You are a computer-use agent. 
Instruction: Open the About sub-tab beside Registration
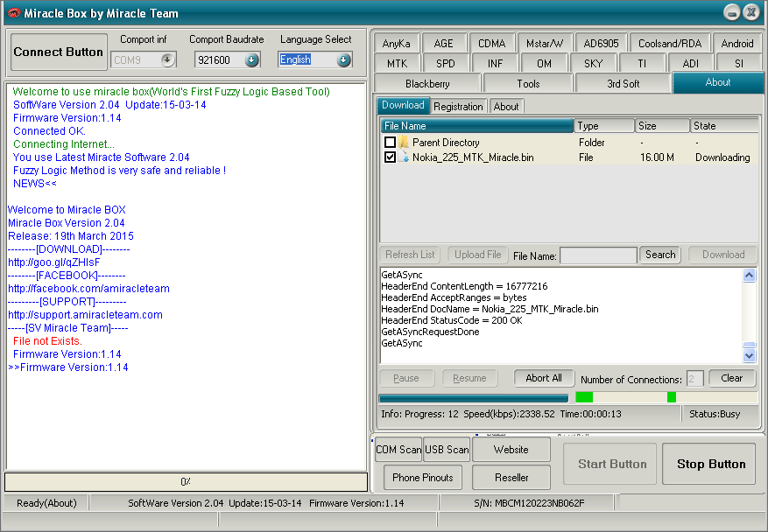[x=506, y=106]
